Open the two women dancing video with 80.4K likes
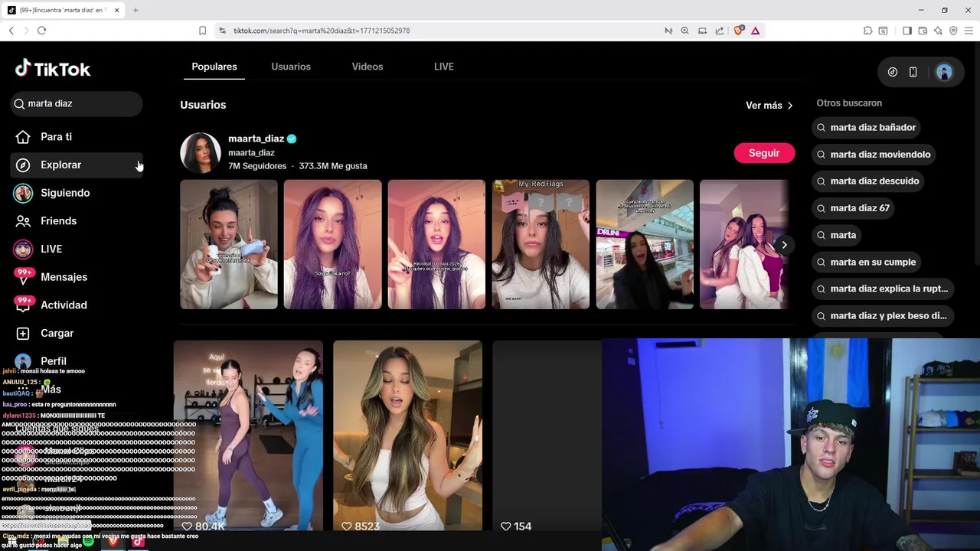The width and height of the screenshot is (980, 551). (248, 436)
